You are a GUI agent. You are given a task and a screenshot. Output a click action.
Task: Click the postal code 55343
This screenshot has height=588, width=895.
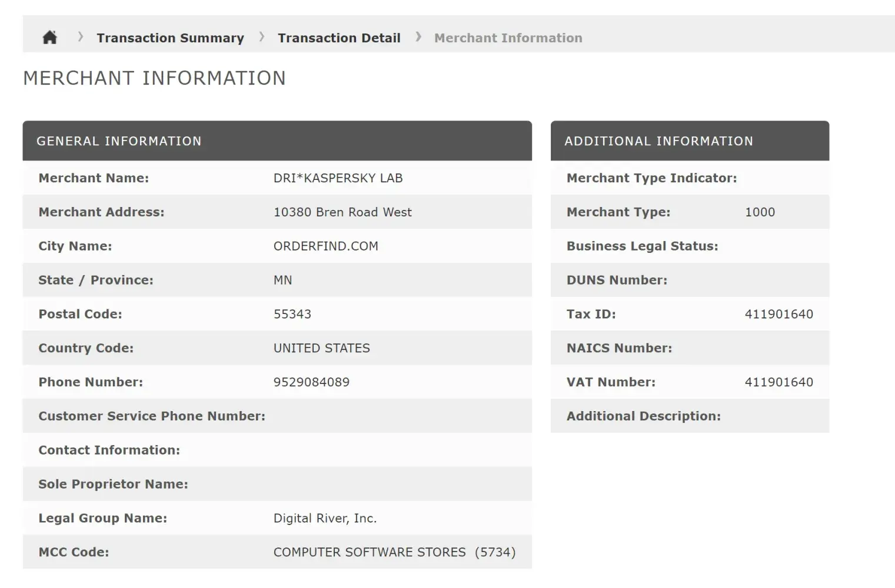(292, 314)
